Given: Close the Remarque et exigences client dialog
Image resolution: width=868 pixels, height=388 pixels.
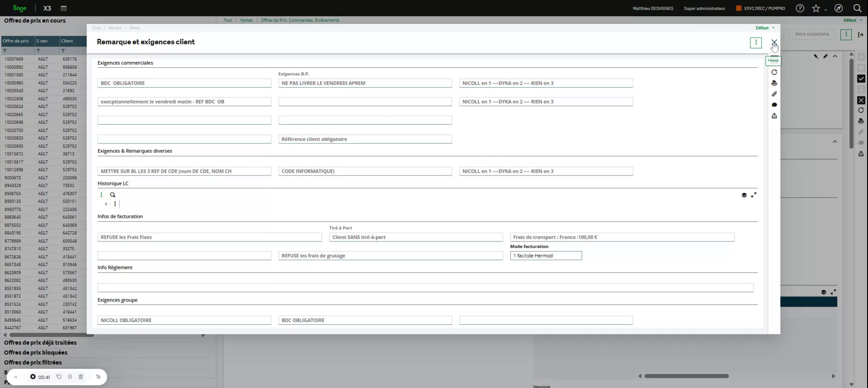Looking at the screenshot, I should 774,42.
